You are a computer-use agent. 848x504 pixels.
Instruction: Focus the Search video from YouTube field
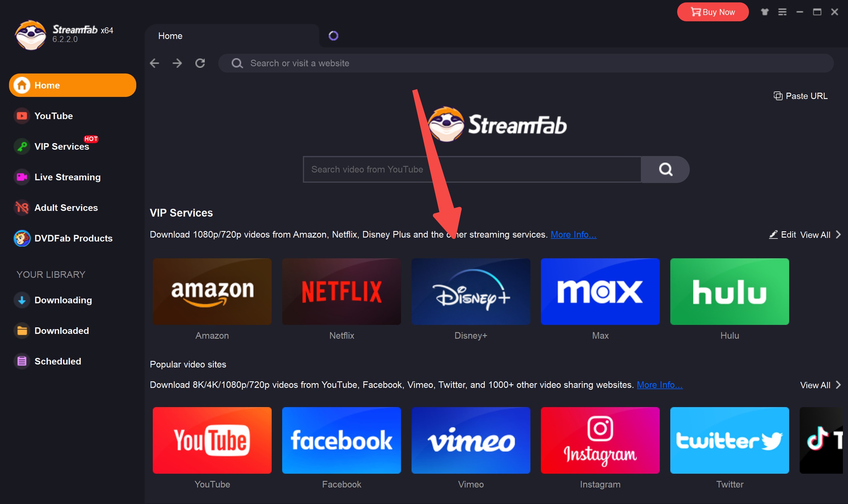[x=472, y=169]
